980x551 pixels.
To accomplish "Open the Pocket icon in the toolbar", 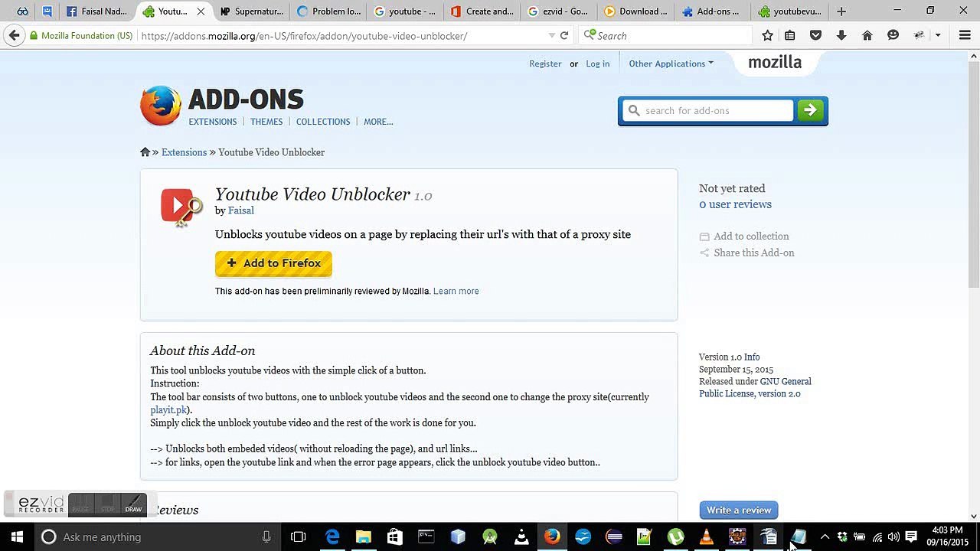I will click(x=815, y=35).
